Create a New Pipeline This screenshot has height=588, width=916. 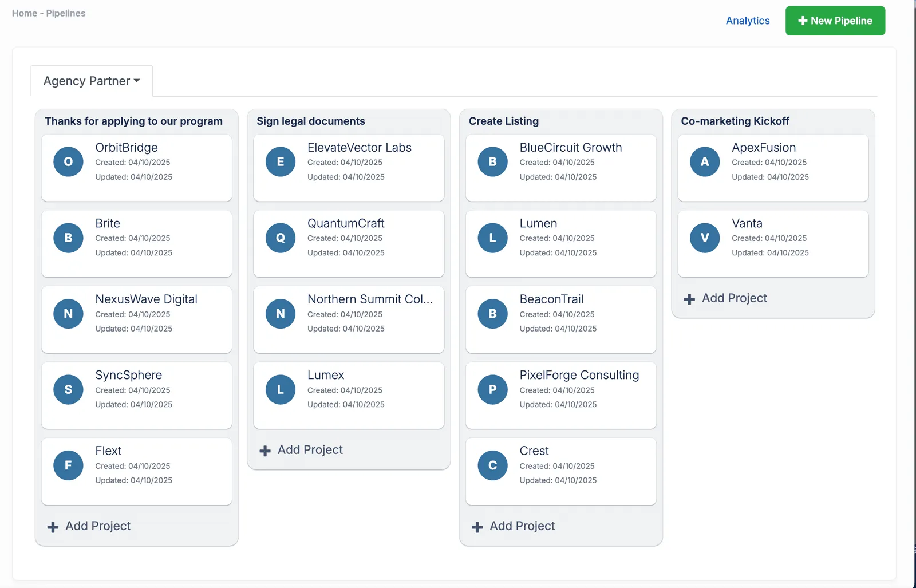tap(835, 21)
